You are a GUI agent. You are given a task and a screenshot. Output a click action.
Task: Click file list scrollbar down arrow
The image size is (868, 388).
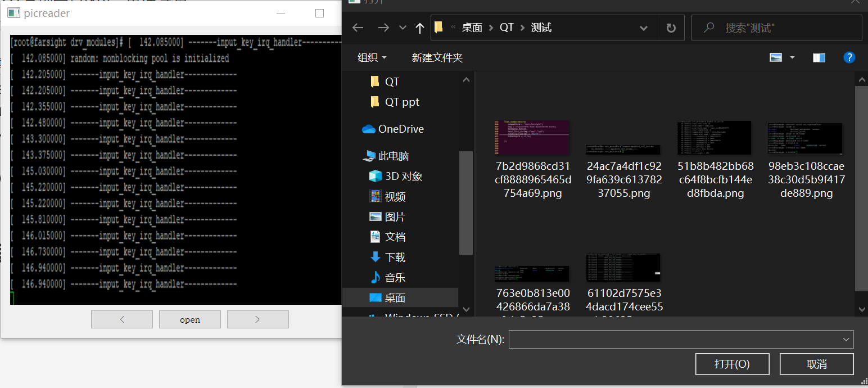(861, 309)
